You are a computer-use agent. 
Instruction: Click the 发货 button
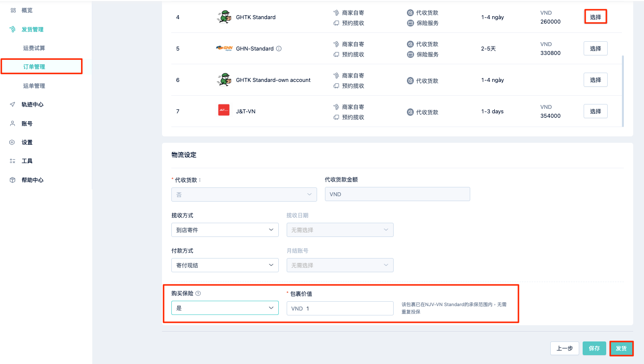pyautogui.click(x=621, y=348)
